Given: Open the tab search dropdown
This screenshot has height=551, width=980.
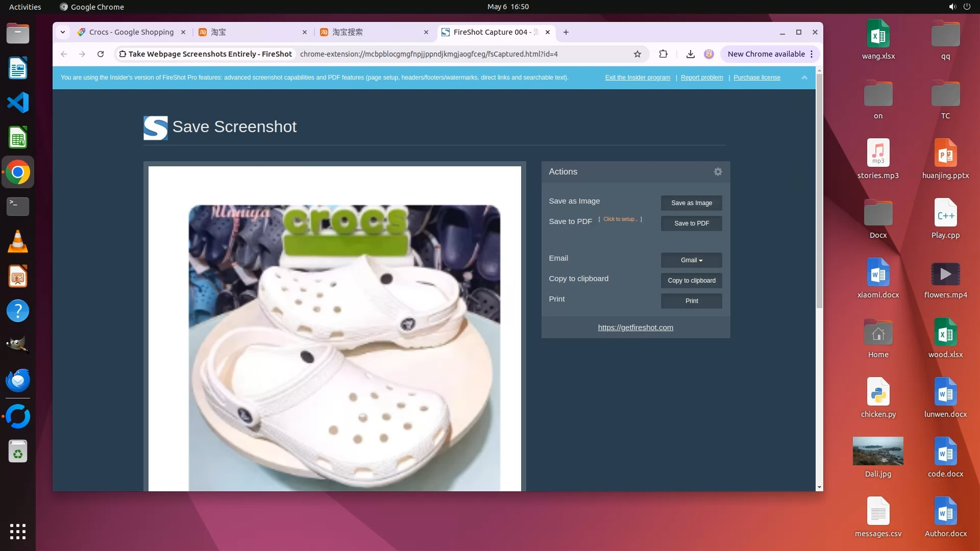Looking at the screenshot, I should (x=63, y=32).
